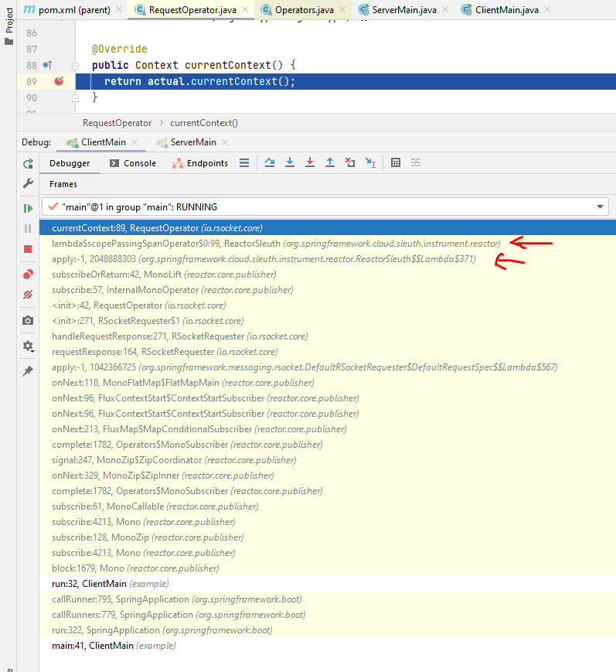
Task: Click override gutter icon on line 88
Action: (x=47, y=65)
